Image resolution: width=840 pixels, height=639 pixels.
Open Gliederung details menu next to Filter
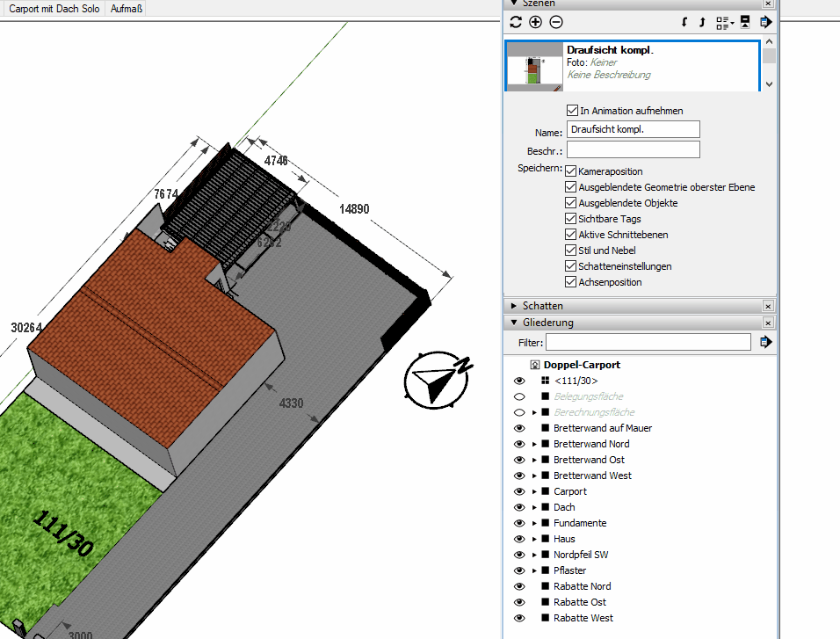(x=765, y=342)
